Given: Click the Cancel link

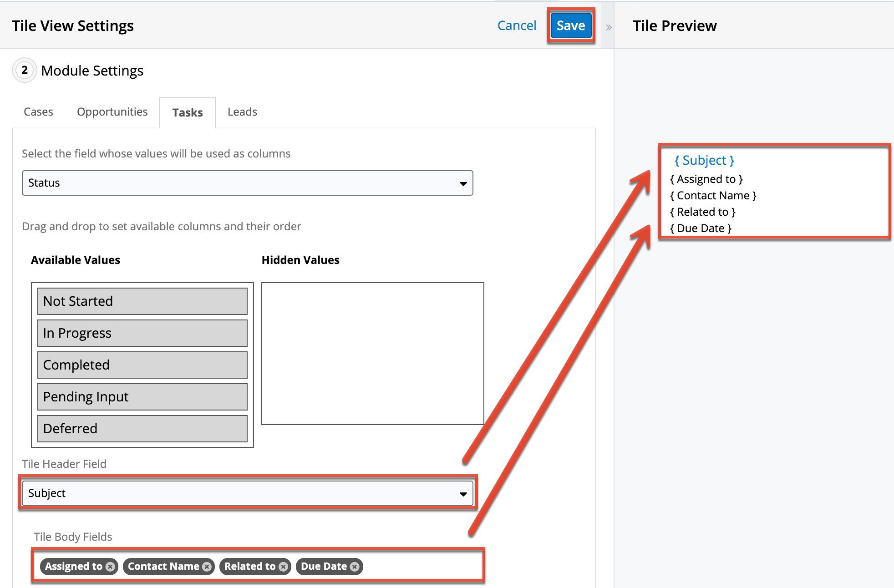Looking at the screenshot, I should click(x=517, y=25).
